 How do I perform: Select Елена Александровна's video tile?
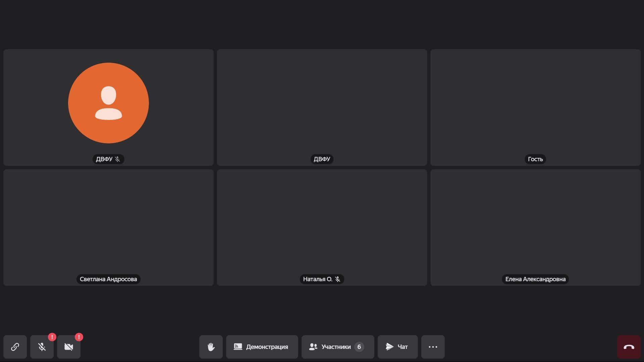(x=535, y=227)
